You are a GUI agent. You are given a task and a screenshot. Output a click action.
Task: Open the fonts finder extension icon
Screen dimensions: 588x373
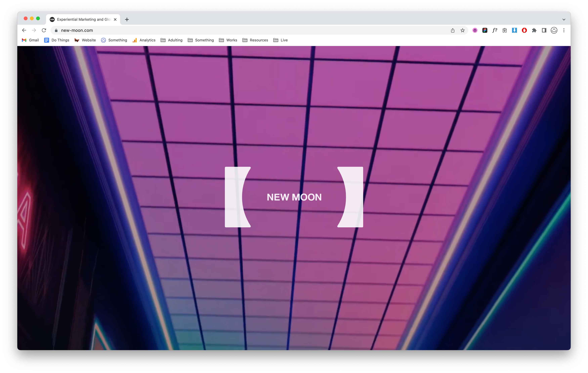[x=494, y=30]
